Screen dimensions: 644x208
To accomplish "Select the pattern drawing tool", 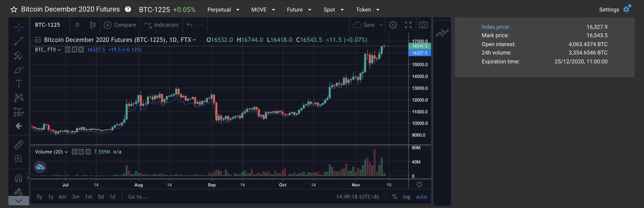I will point(19,98).
